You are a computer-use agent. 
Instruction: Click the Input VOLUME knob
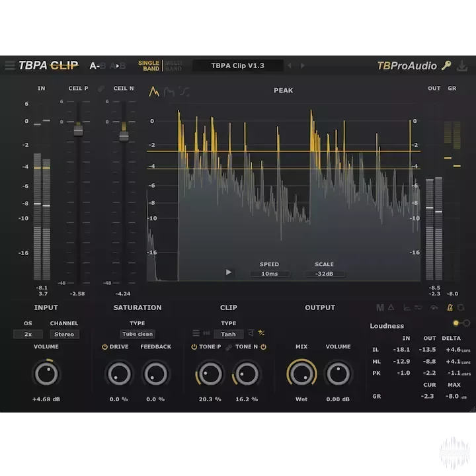[46, 373]
